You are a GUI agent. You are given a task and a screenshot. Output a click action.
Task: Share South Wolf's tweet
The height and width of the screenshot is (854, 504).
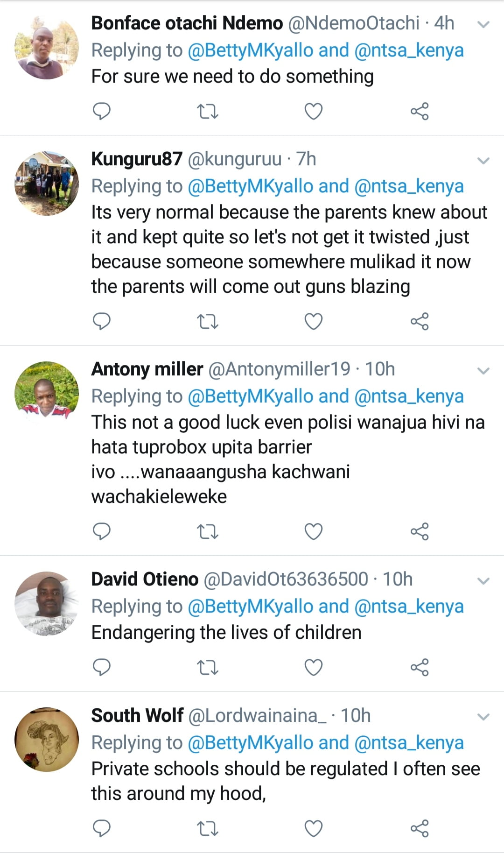click(x=419, y=828)
